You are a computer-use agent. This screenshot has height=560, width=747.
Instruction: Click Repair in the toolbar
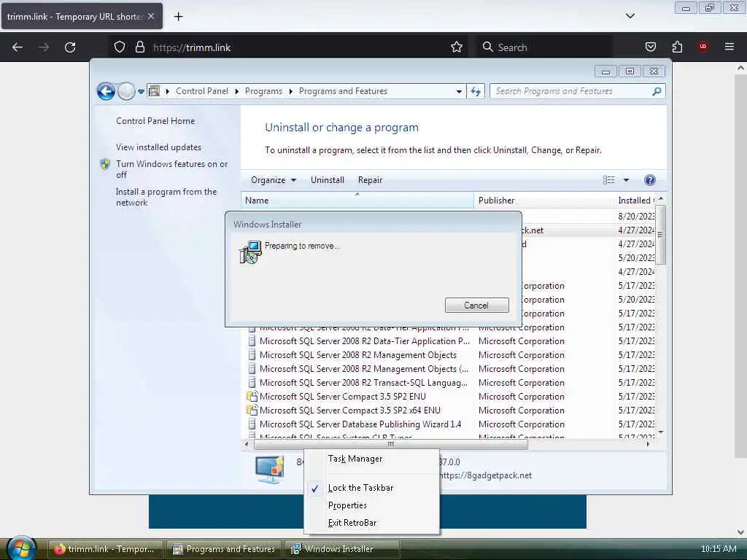pyautogui.click(x=370, y=180)
